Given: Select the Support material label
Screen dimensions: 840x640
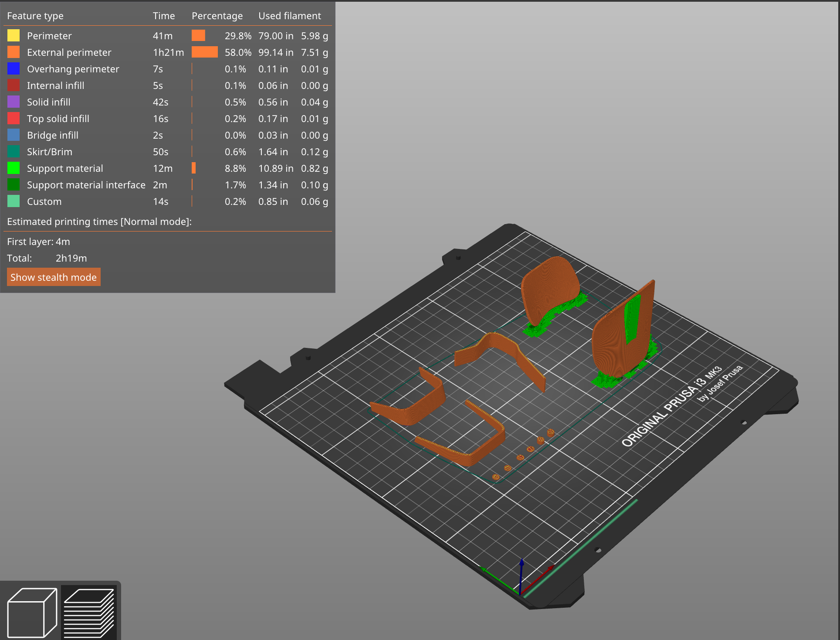Looking at the screenshot, I should click(65, 168).
